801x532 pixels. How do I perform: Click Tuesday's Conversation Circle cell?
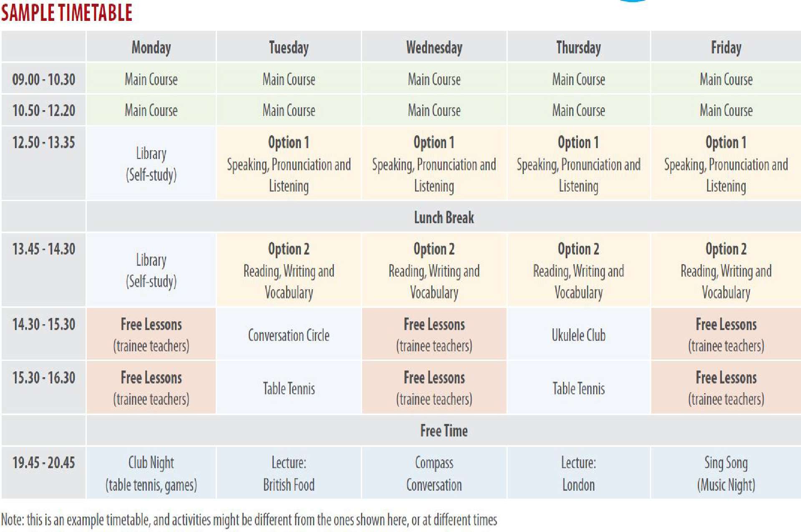pyautogui.click(x=289, y=334)
